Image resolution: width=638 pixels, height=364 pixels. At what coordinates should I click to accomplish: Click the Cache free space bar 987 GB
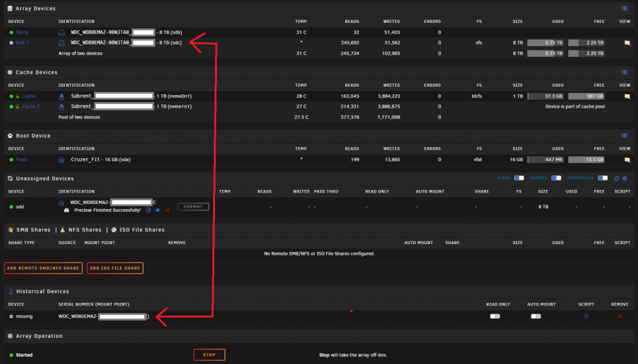(x=586, y=96)
